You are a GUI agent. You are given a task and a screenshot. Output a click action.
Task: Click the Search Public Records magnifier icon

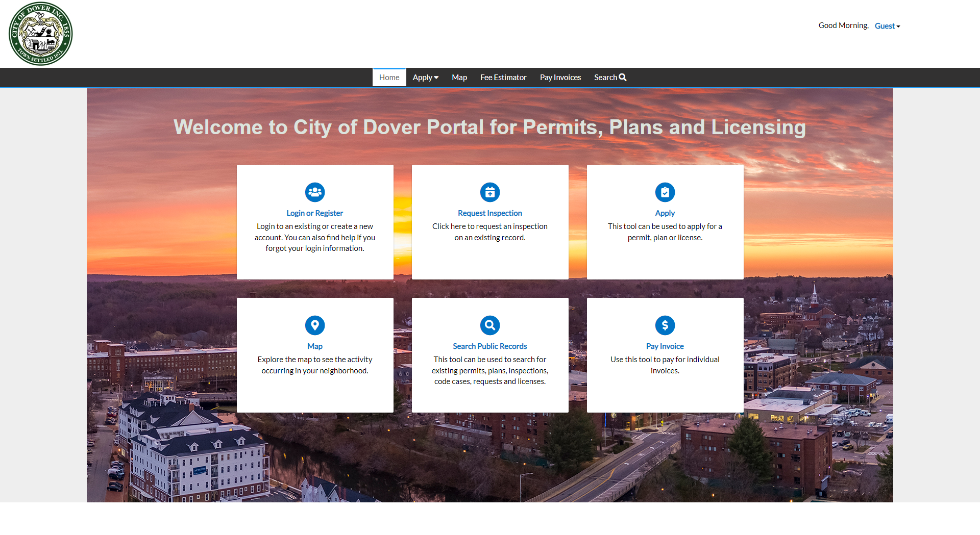490,325
